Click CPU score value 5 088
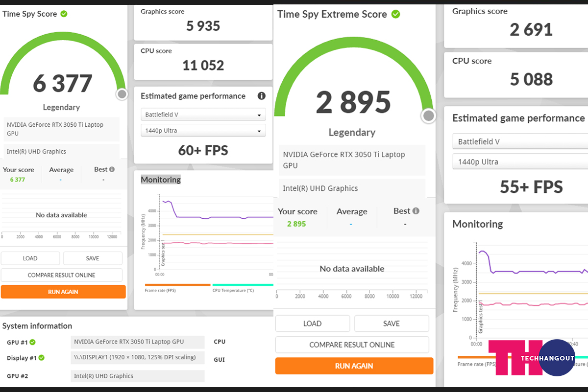Viewport: 588px width, 392px height. pyautogui.click(x=531, y=79)
